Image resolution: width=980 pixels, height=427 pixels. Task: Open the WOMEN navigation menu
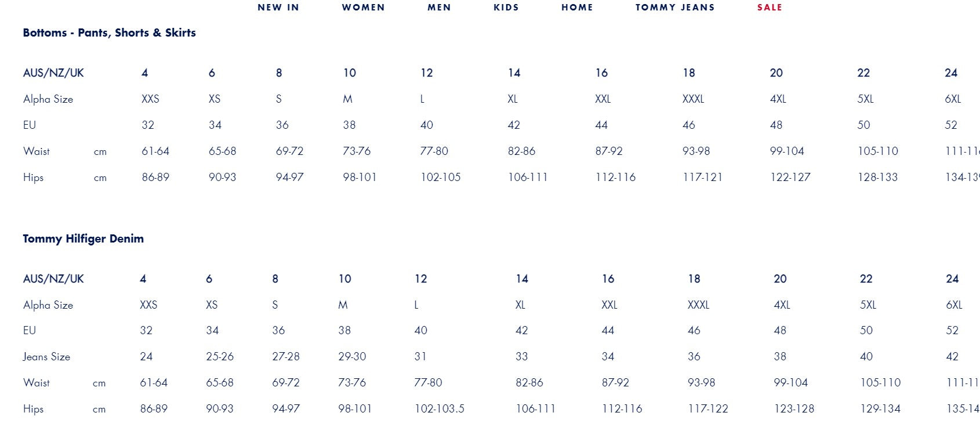(363, 8)
